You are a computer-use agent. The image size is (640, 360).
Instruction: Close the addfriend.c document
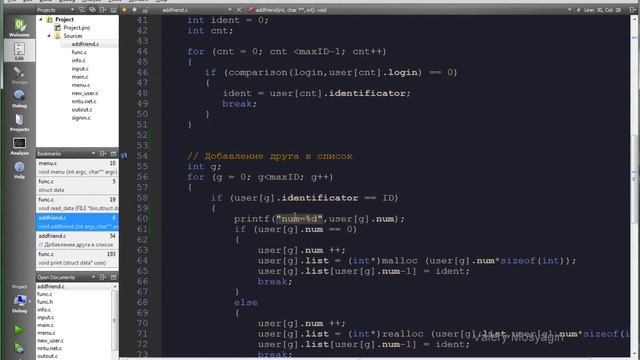(239, 10)
